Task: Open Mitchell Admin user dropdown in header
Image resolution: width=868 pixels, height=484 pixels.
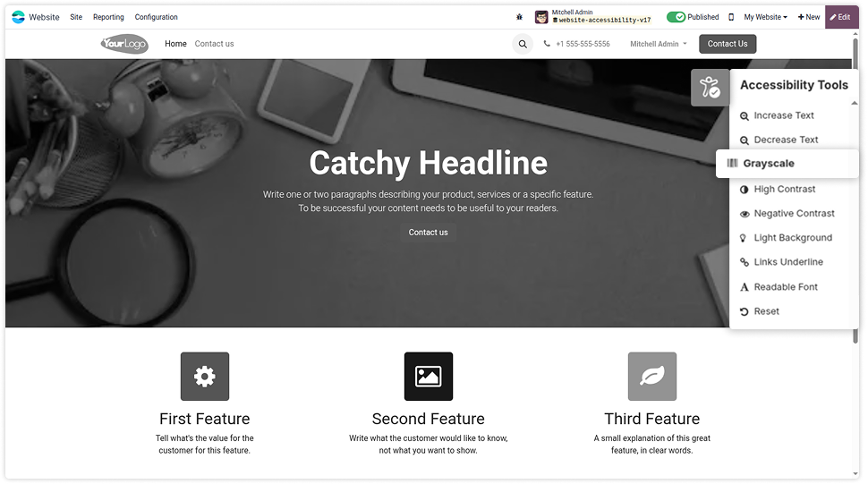Action: click(x=659, y=44)
